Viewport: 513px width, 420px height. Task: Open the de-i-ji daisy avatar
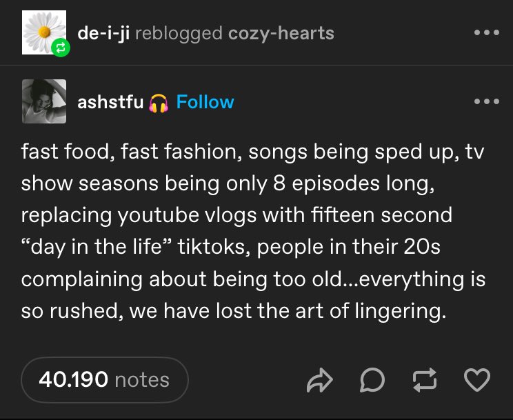pos(42,30)
